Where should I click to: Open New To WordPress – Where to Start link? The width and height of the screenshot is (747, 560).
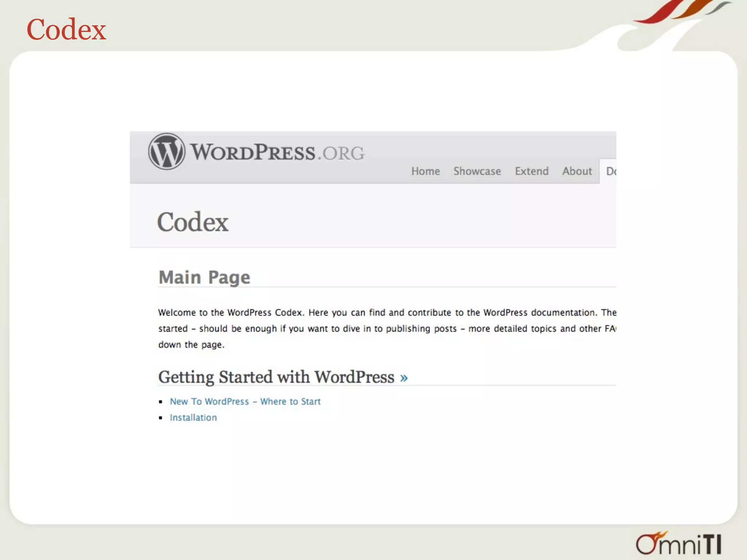(245, 401)
